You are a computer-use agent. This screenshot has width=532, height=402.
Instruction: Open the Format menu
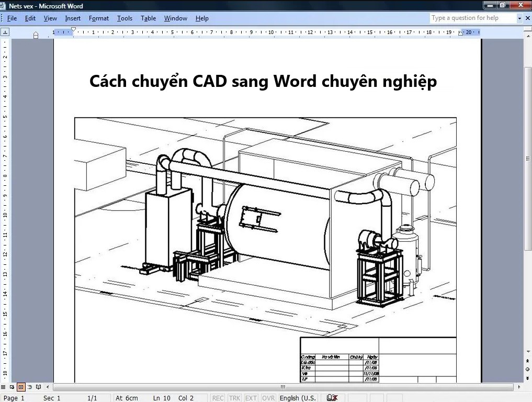click(99, 18)
